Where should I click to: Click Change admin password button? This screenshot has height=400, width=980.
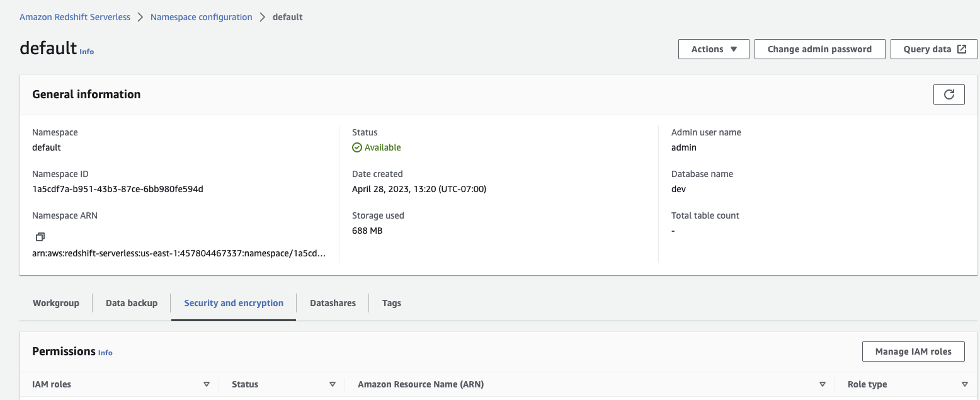(x=819, y=49)
